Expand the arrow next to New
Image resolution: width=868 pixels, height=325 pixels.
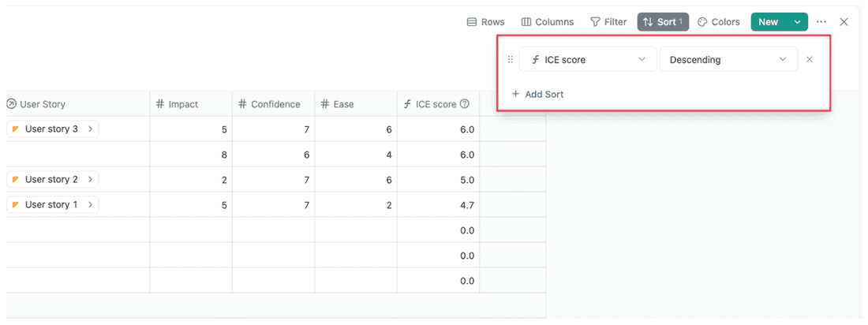click(x=798, y=22)
